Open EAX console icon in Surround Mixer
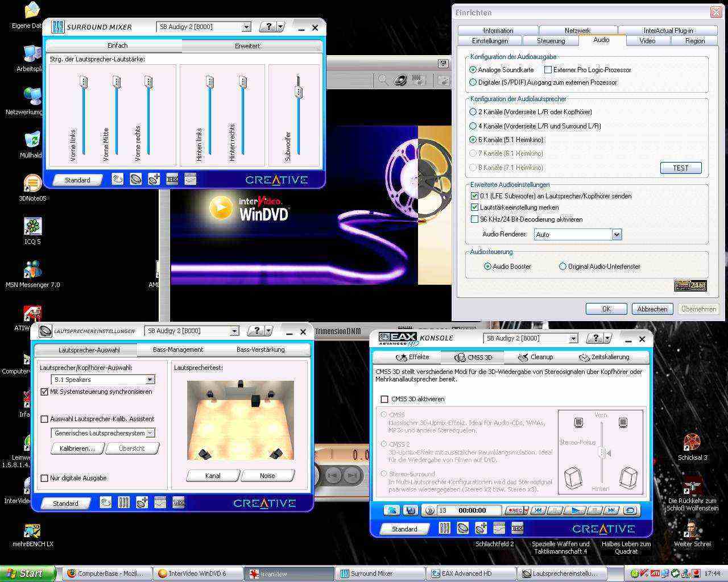 [x=117, y=180]
